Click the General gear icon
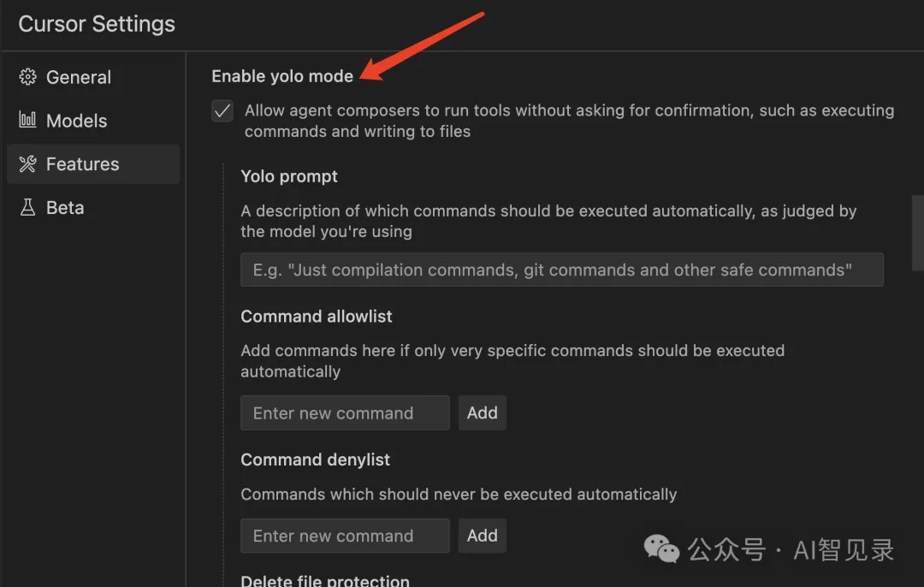 pos(27,77)
